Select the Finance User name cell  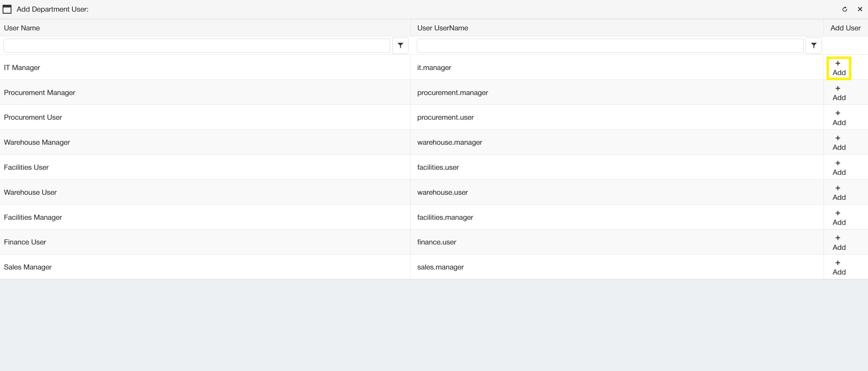tap(205, 242)
